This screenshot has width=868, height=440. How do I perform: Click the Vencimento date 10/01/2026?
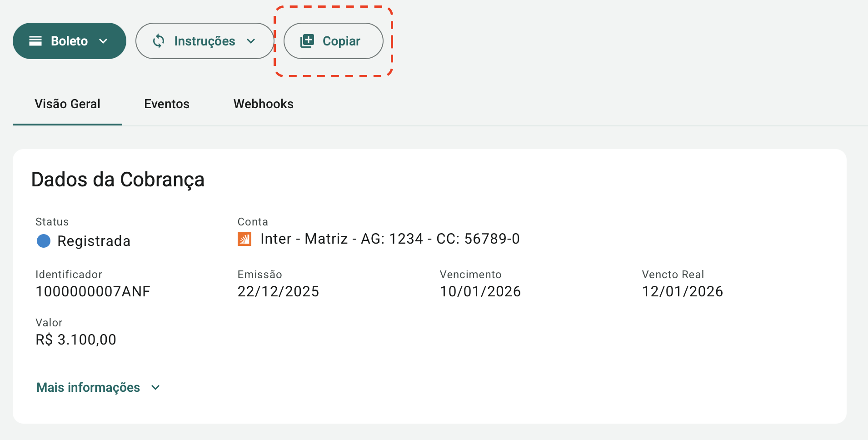click(x=480, y=291)
